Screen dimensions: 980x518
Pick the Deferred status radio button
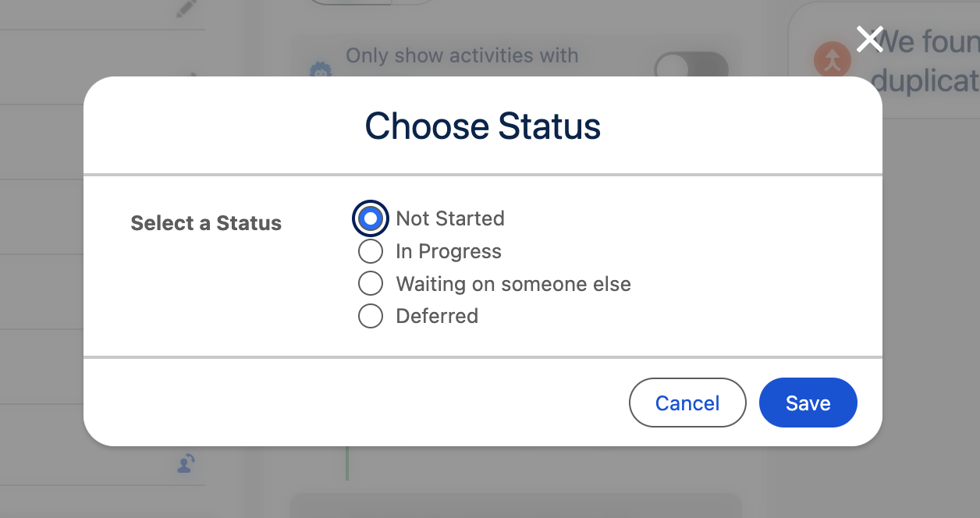point(371,316)
